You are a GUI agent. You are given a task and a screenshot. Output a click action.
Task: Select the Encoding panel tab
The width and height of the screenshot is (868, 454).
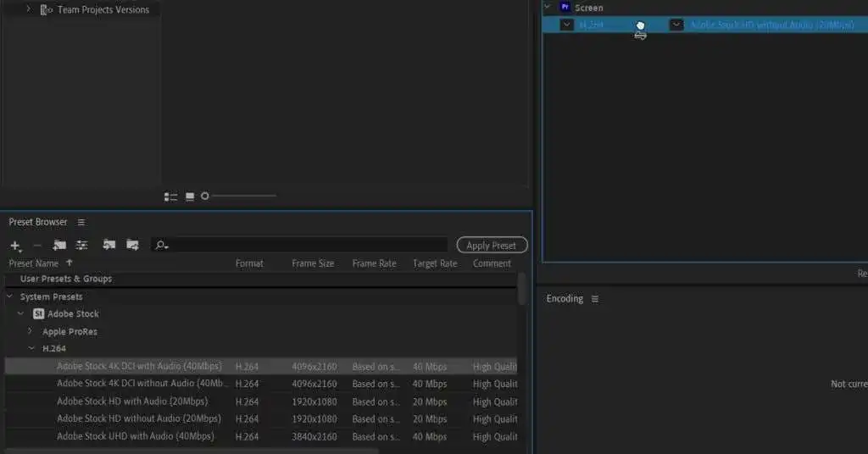[x=565, y=299]
